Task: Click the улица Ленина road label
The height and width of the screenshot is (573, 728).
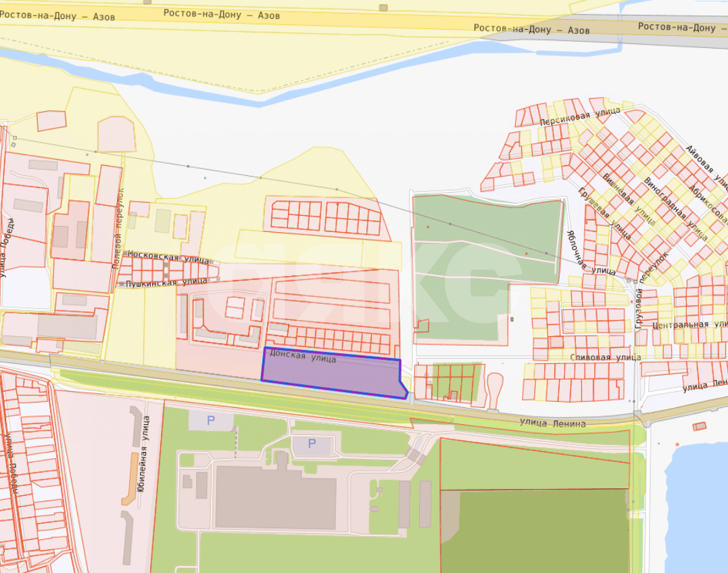Action: click(x=552, y=423)
